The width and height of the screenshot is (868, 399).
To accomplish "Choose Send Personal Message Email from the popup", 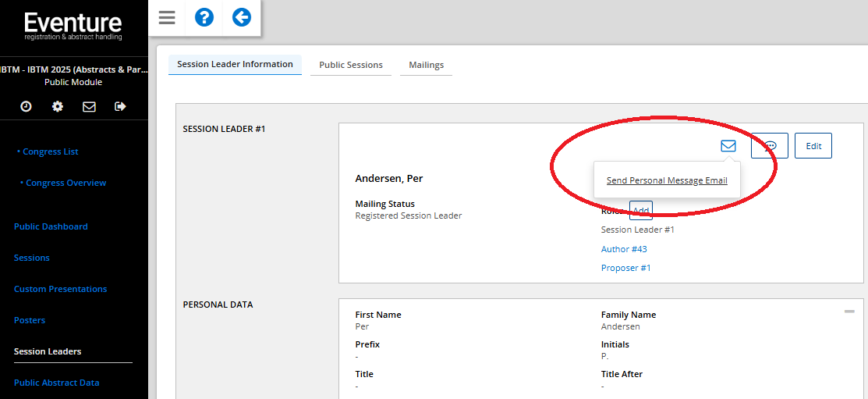I will (x=667, y=180).
